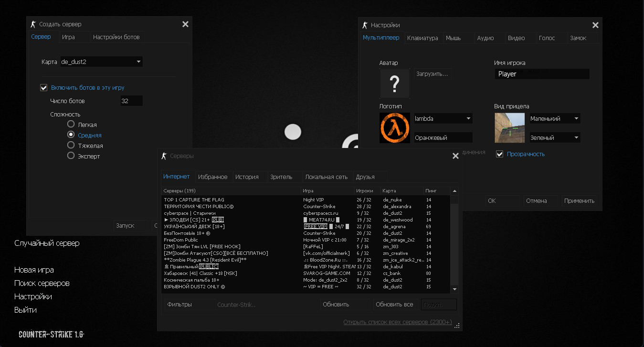The height and width of the screenshot is (347, 644).
Task: Click the Имя игрока Player field
Action: (x=542, y=74)
